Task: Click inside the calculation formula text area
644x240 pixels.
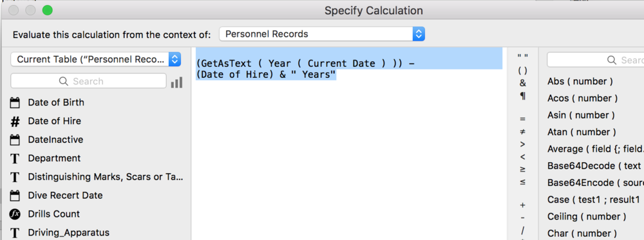Action: 349,156
